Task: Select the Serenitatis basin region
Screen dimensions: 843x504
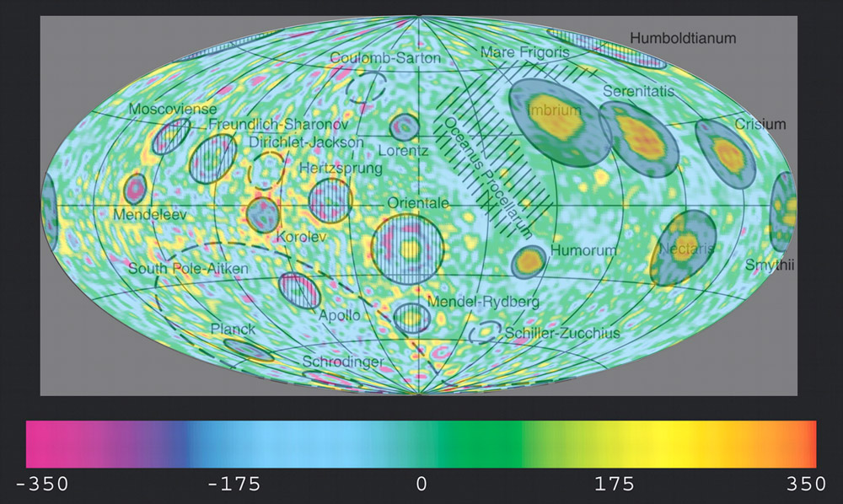Action: 638,136
